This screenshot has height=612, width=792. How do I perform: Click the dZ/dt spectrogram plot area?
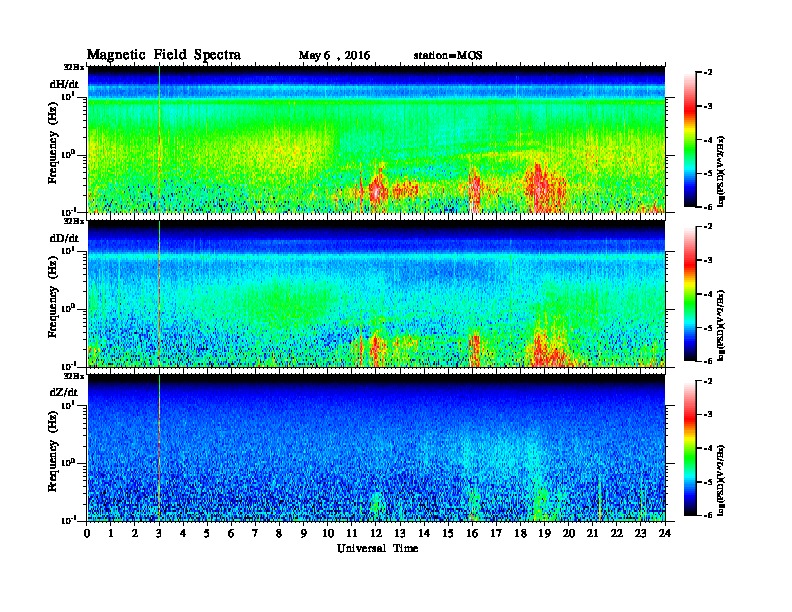coord(376,447)
